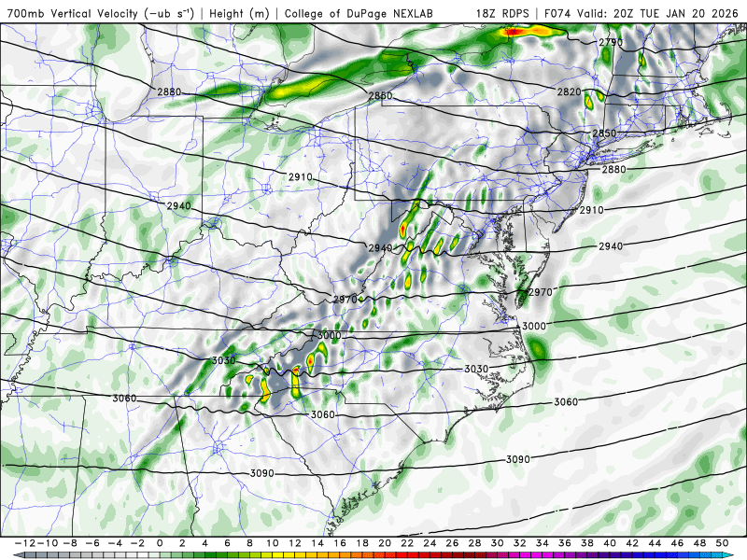The width and height of the screenshot is (747, 560).
Task: Select the -6 color scale label
Action: click(92, 543)
